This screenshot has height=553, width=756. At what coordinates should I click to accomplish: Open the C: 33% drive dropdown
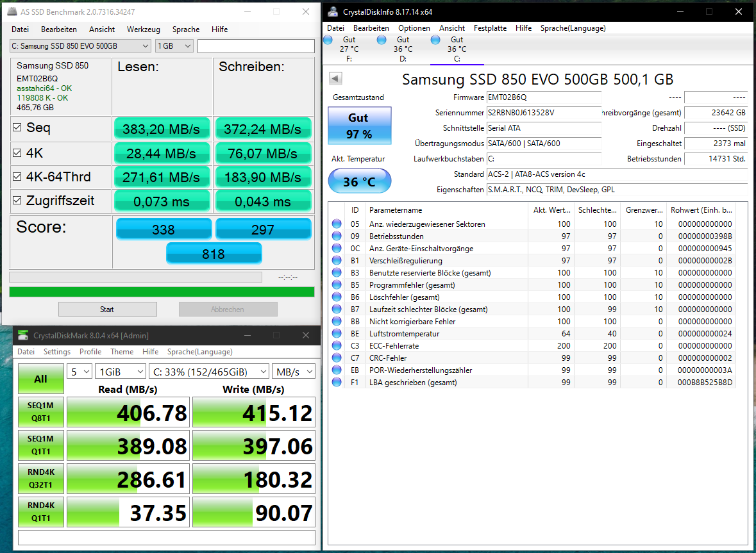click(209, 372)
